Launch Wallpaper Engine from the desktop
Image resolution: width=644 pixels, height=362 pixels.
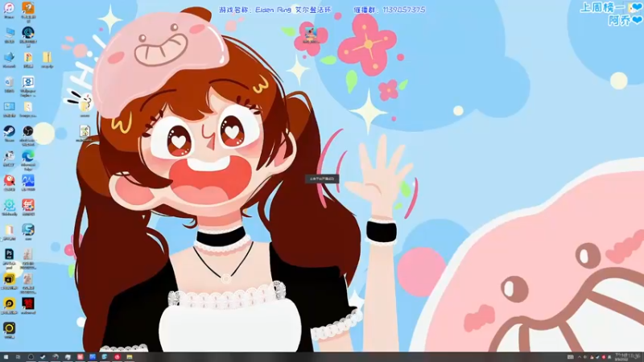[28, 82]
